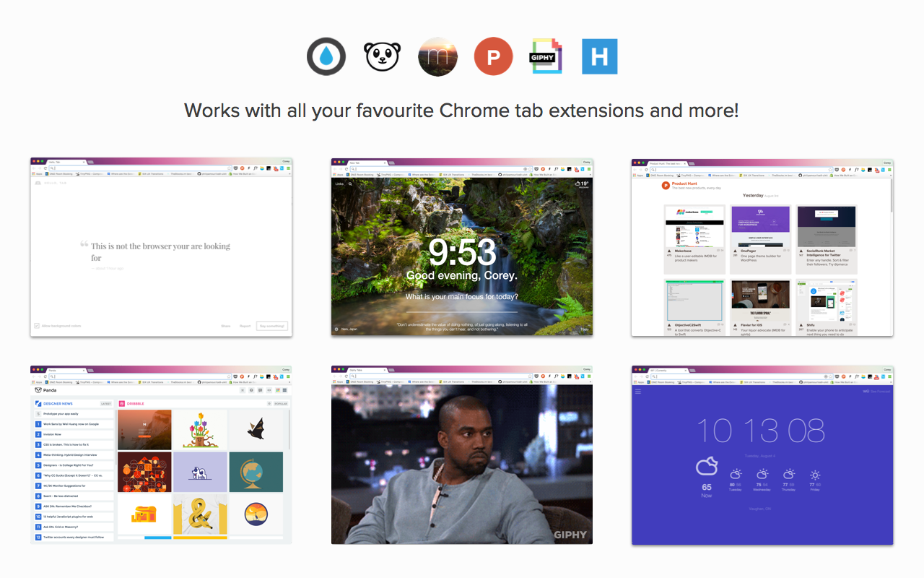Upvote OnePager on Product Hunt
The width and height of the screenshot is (924, 578).
click(734, 253)
